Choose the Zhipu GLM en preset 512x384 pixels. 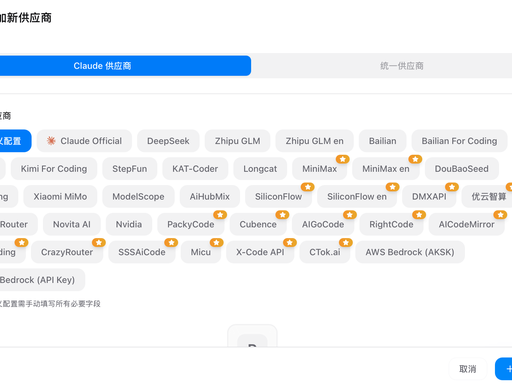pos(314,141)
